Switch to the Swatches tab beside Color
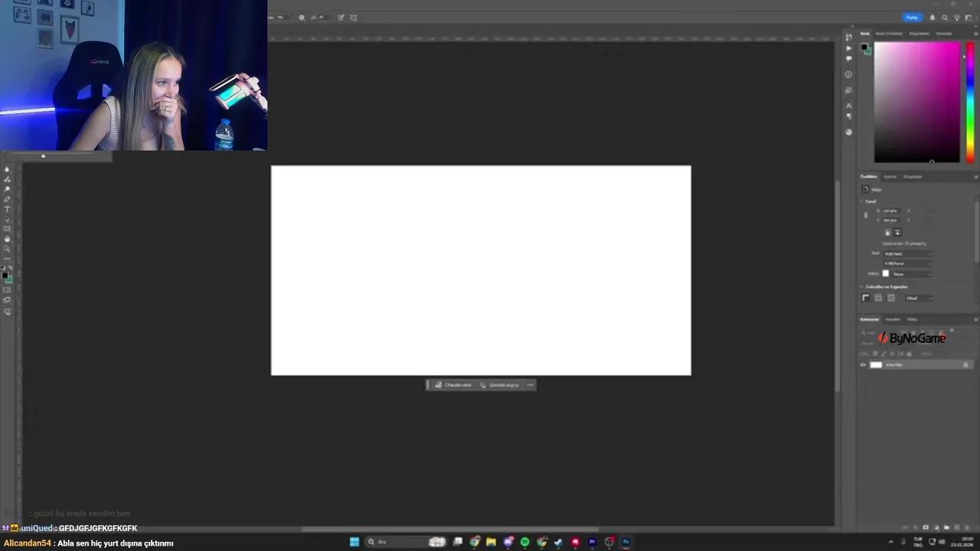The height and width of the screenshot is (551, 980). point(889,34)
